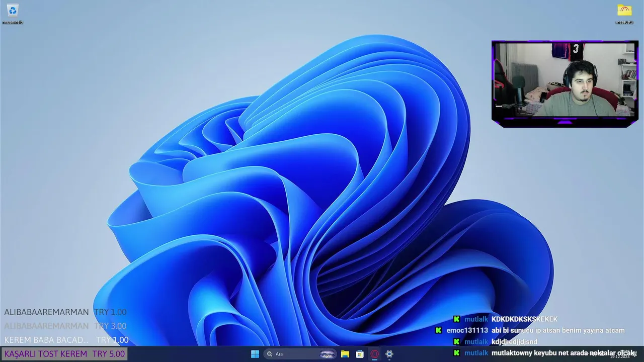The image size is (644, 362).
Task: Click chat message KDKDKDKSKSKEKEK
Action: 524,319
